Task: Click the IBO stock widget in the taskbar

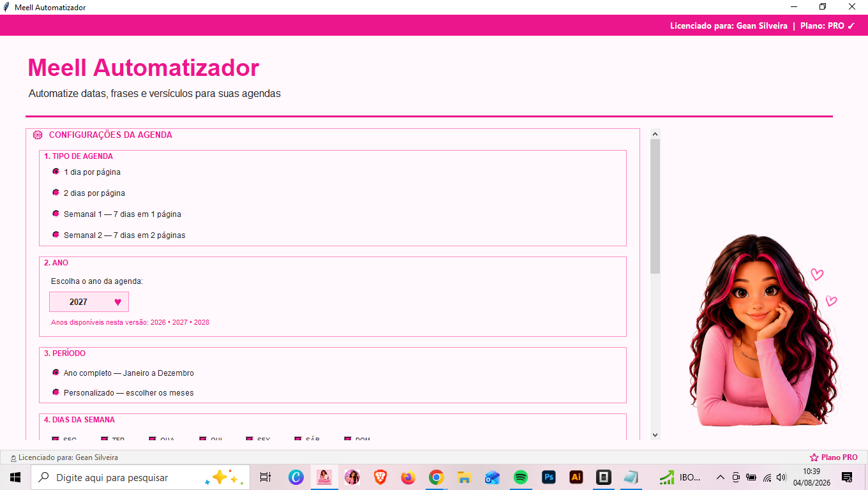Action: (x=681, y=477)
